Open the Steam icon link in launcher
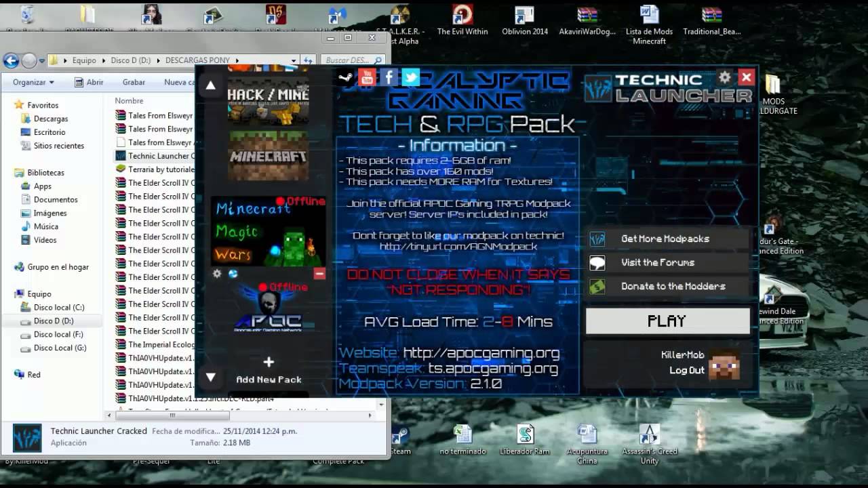Viewport: 868px width, 488px height. coord(345,77)
